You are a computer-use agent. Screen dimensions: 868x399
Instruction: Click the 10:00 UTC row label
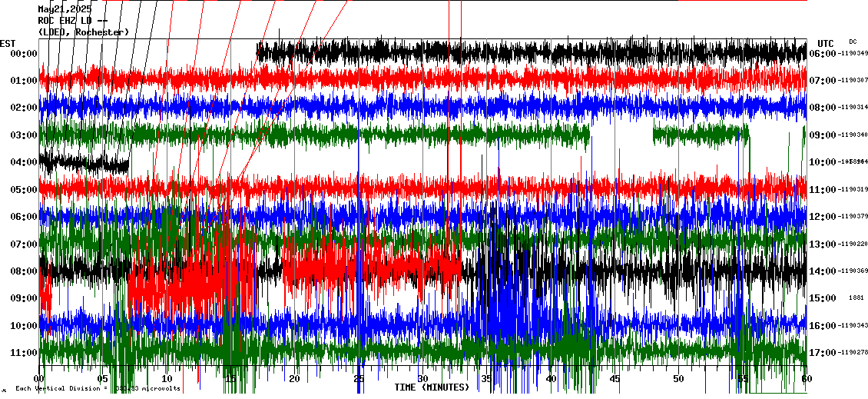(x=822, y=162)
